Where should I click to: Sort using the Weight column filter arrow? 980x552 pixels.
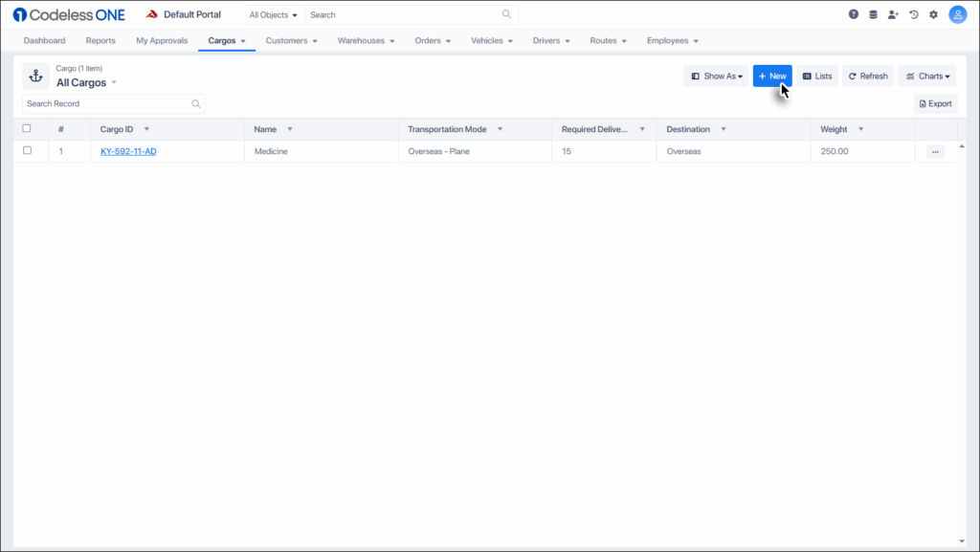pyautogui.click(x=859, y=128)
